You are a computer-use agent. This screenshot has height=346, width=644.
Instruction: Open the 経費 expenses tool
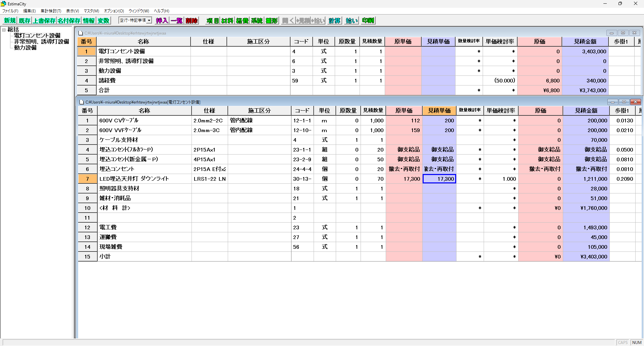tap(241, 20)
